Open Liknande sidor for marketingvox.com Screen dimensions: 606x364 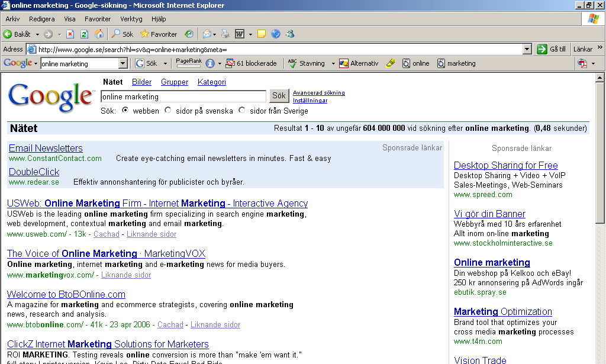126,275
